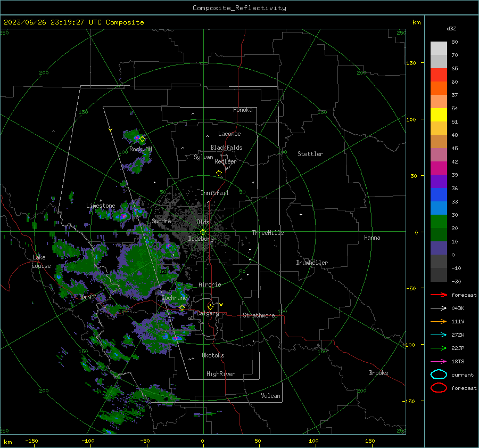Click the purple swatch in dBZ scale
The image size is (479, 448).
tap(439, 182)
